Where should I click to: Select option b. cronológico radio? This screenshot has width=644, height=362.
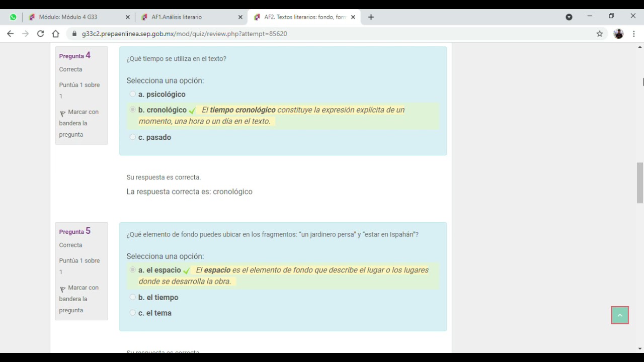pyautogui.click(x=133, y=110)
